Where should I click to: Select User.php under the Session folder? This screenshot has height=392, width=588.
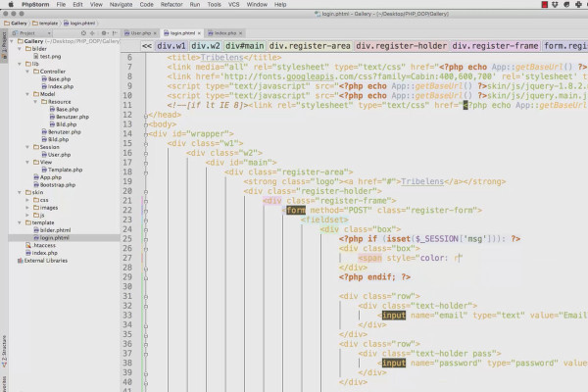point(56,155)
